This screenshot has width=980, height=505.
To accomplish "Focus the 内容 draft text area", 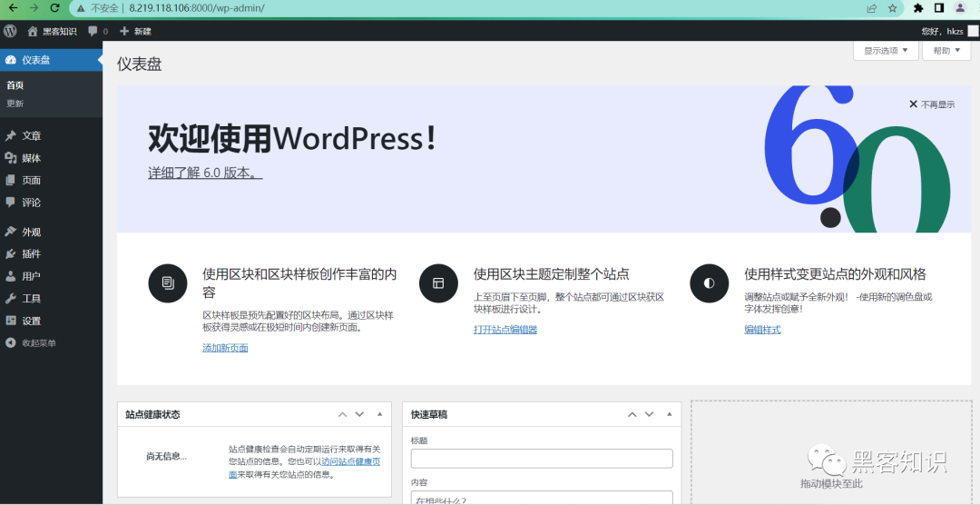I will coord(542,498).
